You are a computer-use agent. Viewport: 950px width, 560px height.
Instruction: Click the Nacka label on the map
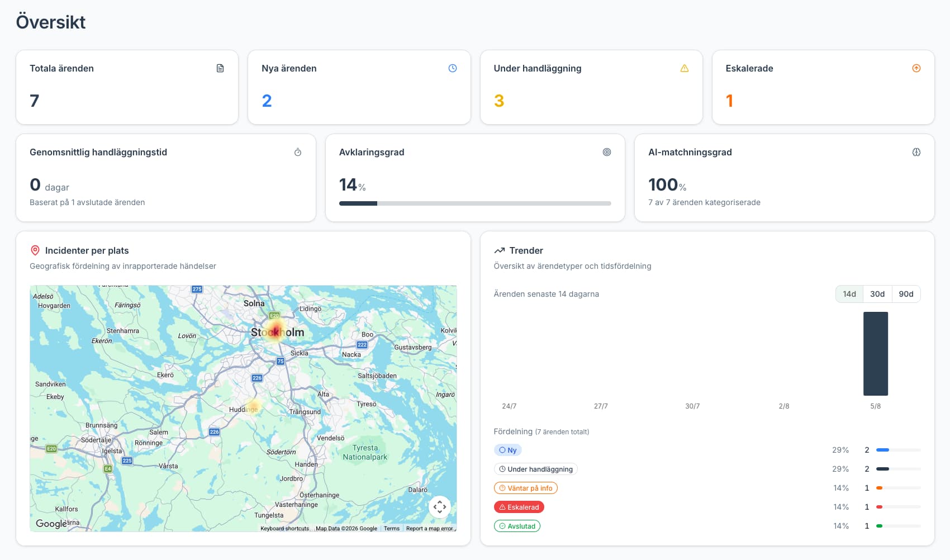351,354
